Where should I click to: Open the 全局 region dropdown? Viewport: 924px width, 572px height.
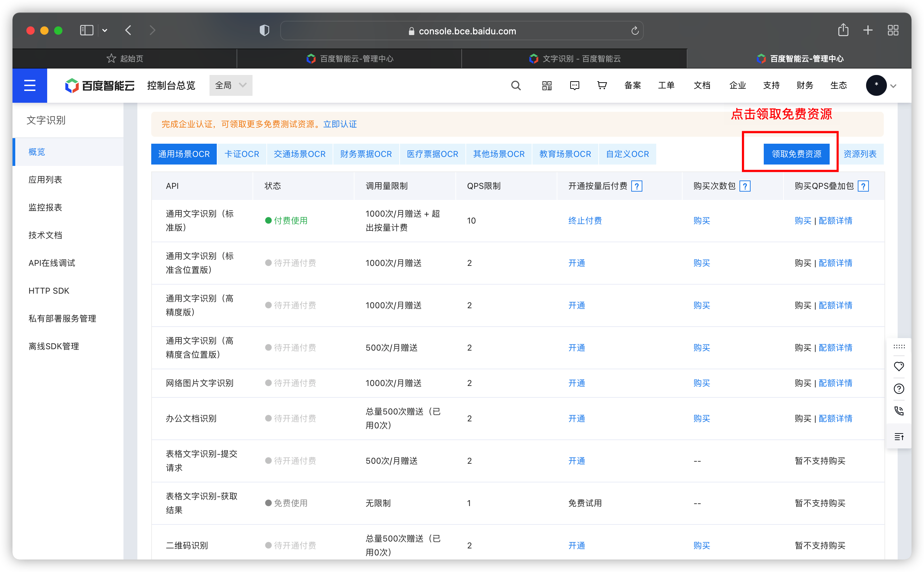coord(231,85)
